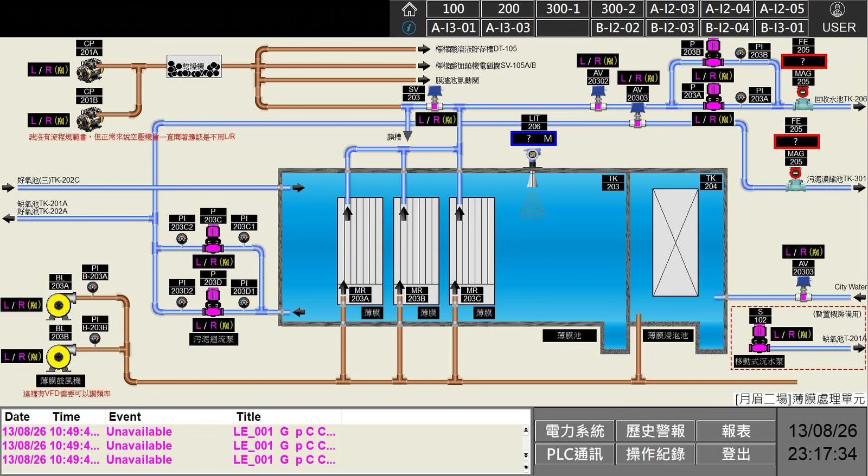
Task: Open the 操作紀錄 operation log
Action: tap(655, 454)
